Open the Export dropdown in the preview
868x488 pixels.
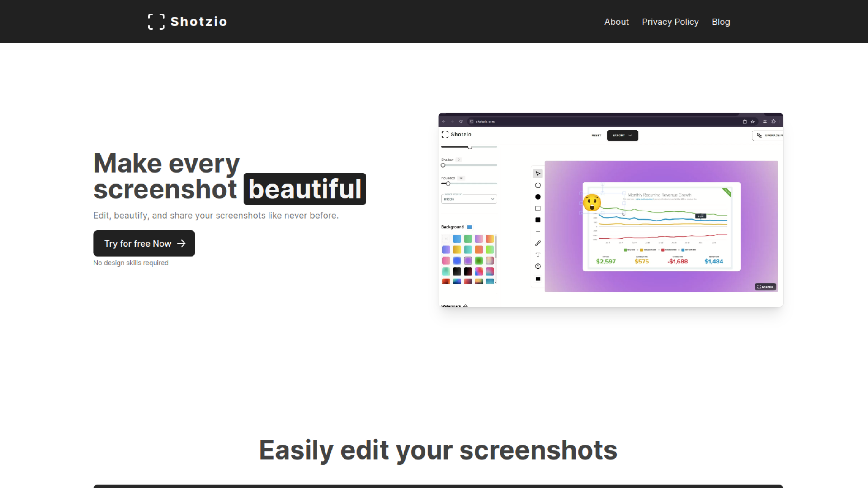pyautogui.click(x=623, y=136)
